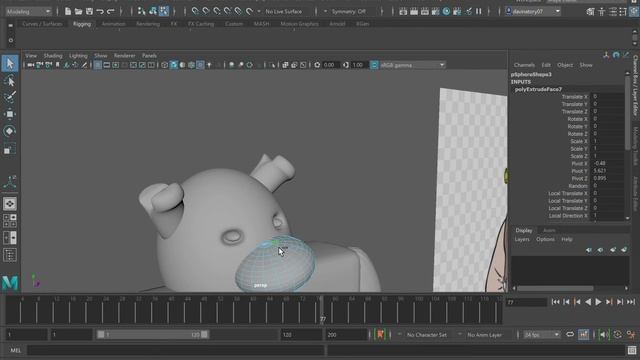Screen dimensions: 640x360
Task: Open the Channels menu in Channel Box
Action: click(524, 65)
